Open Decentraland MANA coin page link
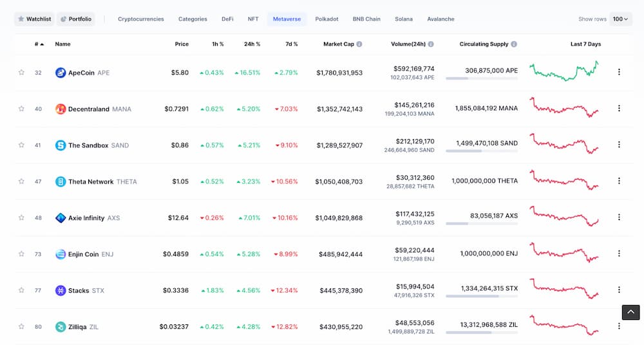Screen dimensions: 644x345 (93, 109)
